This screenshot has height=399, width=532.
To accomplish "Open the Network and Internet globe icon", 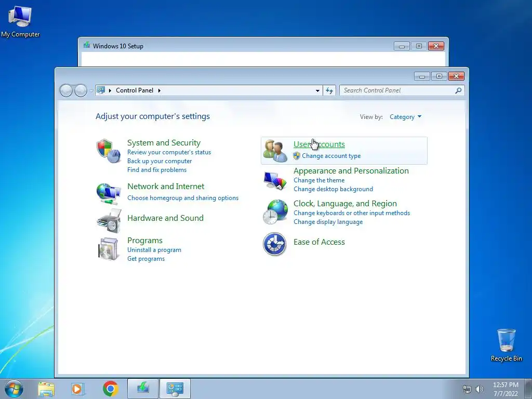I will point(109,194).
